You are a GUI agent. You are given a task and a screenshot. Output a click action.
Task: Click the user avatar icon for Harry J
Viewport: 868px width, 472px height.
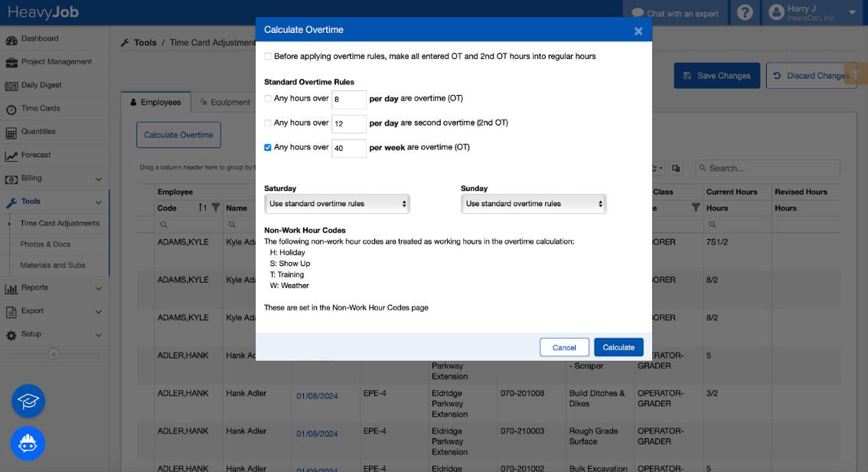(776, 12)
